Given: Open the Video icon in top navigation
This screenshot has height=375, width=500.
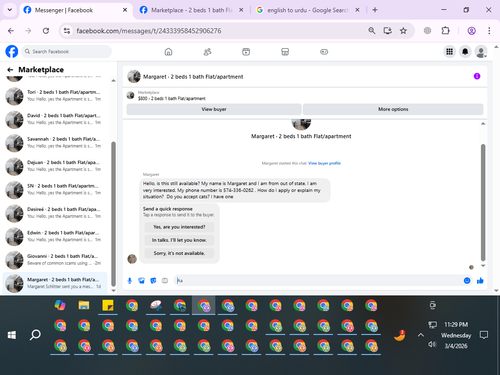Looking at the screenshot, I should 246,52.
